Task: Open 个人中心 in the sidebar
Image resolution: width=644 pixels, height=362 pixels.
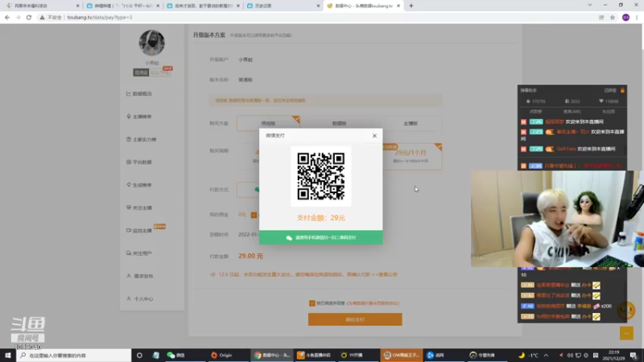Action: [x=139, y=298]
